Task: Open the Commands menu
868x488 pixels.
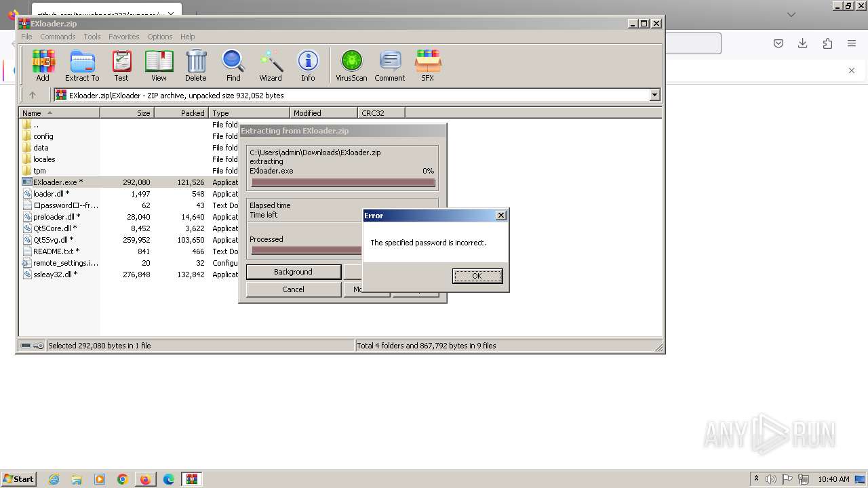Action: pyautogui.click(x=58, y=37)
